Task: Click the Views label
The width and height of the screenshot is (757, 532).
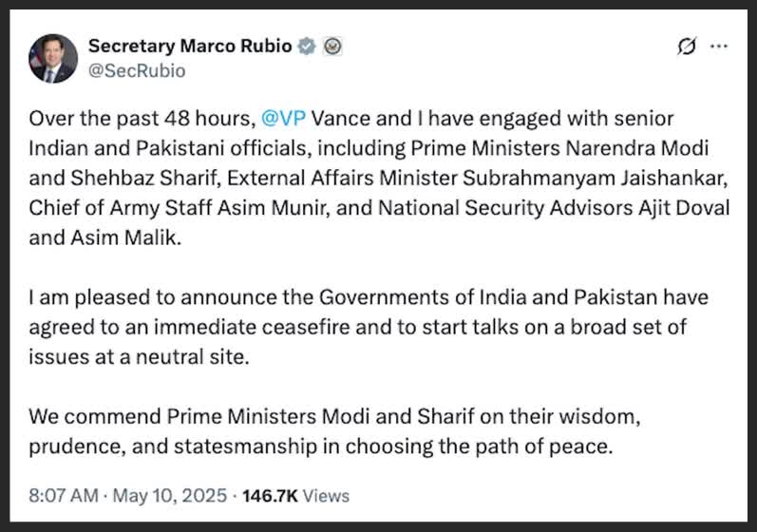Action: tap(327, 496)
